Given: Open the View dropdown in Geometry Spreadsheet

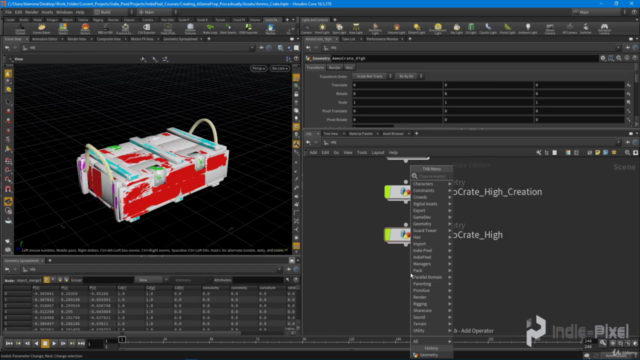Looking at the screenshot, I should pyautogui.click(x=152, y=280).
